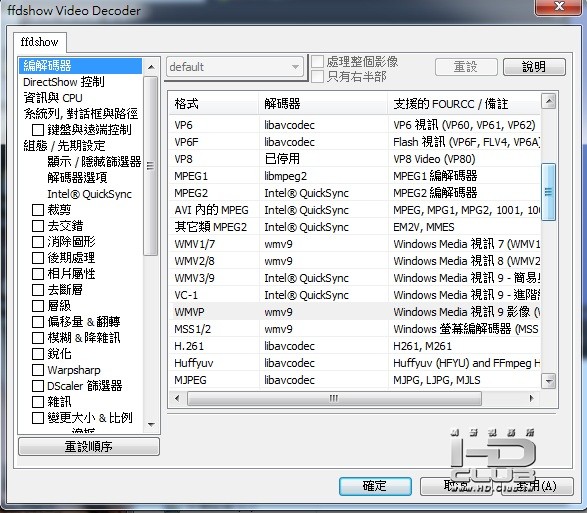
Task: Open 組態 / 先期設定 page
Action: pyautogui.click(x=64, y=146)
